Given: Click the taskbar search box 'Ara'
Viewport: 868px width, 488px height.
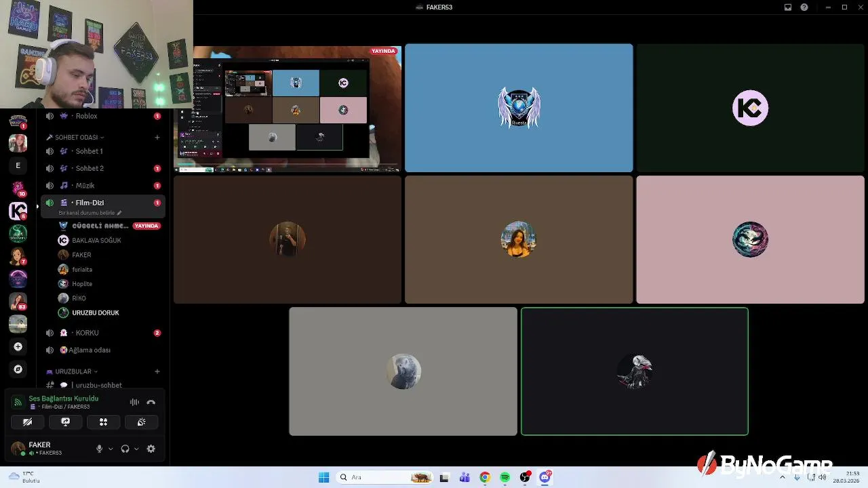Looking at the screenshot, I should coord(384,478).
